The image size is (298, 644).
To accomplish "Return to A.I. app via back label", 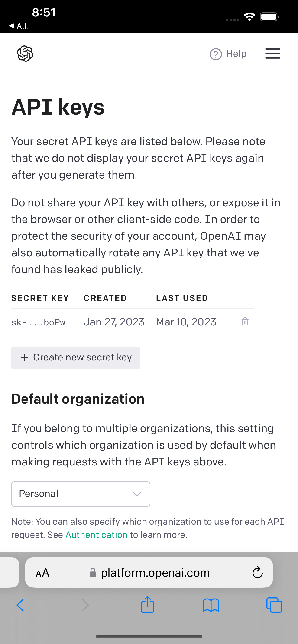I will [x=19, y=26].
